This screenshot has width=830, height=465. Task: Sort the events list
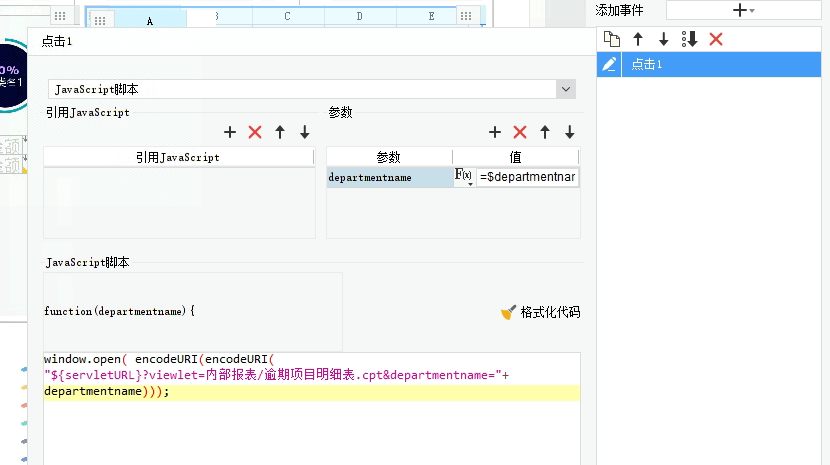[690, 39]
